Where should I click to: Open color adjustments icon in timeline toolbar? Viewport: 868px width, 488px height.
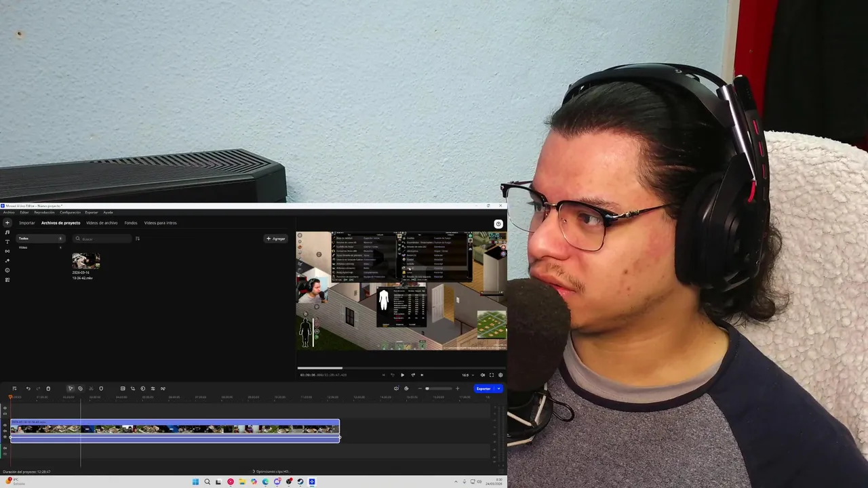pyautogui.click(x=143, y=388)
